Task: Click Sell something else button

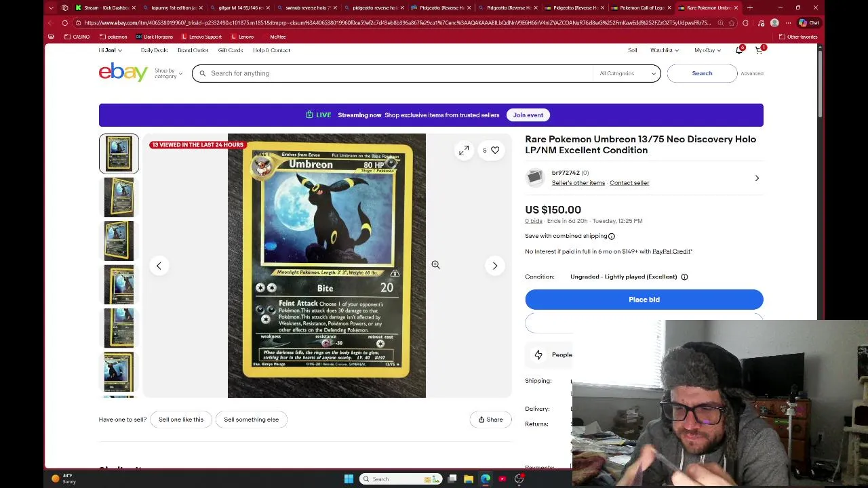Action: (252, 420)
